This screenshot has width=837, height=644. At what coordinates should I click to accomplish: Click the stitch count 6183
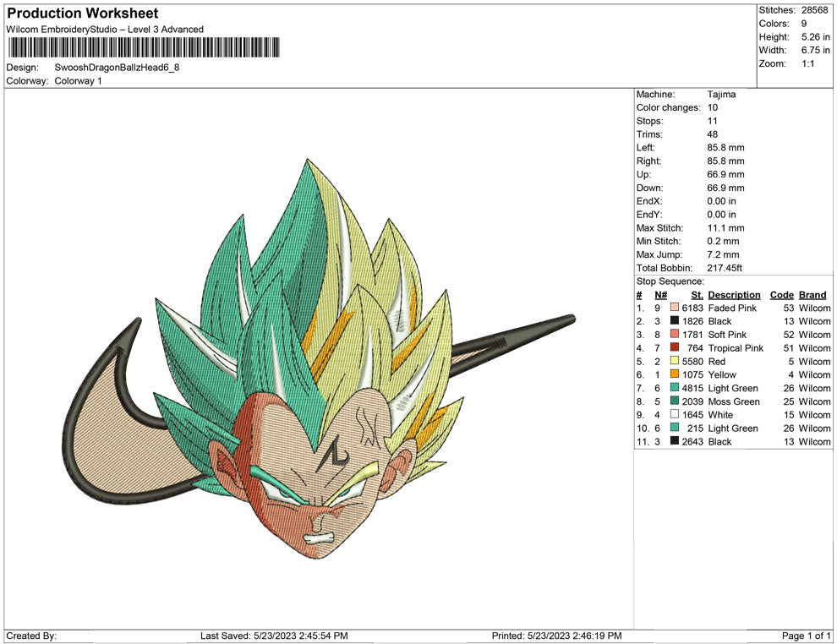click(x=692, y=308)
